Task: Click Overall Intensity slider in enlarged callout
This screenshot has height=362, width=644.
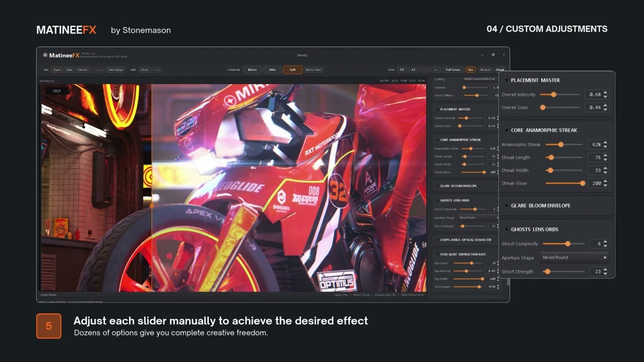Action: [x=560, y=95]
